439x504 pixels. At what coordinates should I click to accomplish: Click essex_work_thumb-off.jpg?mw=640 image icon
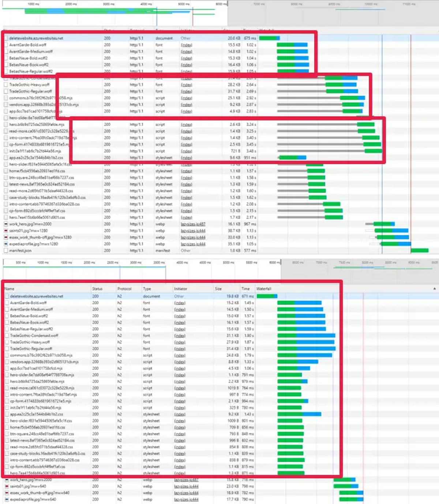click(x=7, y=493)
